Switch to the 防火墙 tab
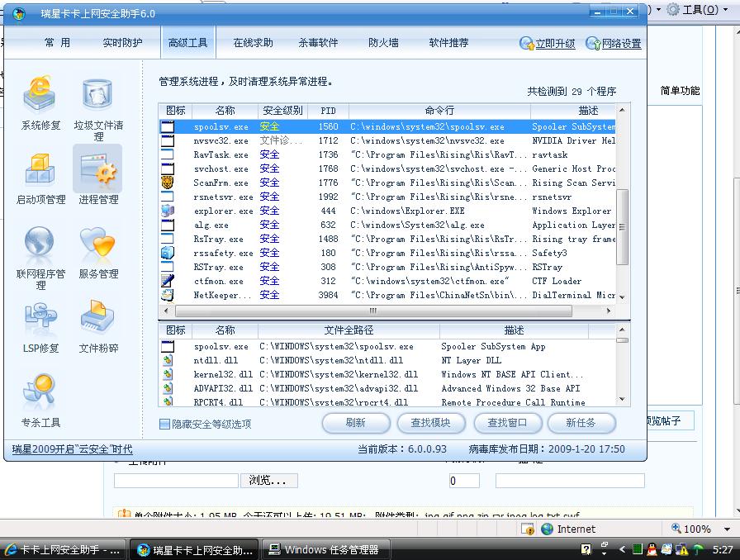 coord(383,42)
